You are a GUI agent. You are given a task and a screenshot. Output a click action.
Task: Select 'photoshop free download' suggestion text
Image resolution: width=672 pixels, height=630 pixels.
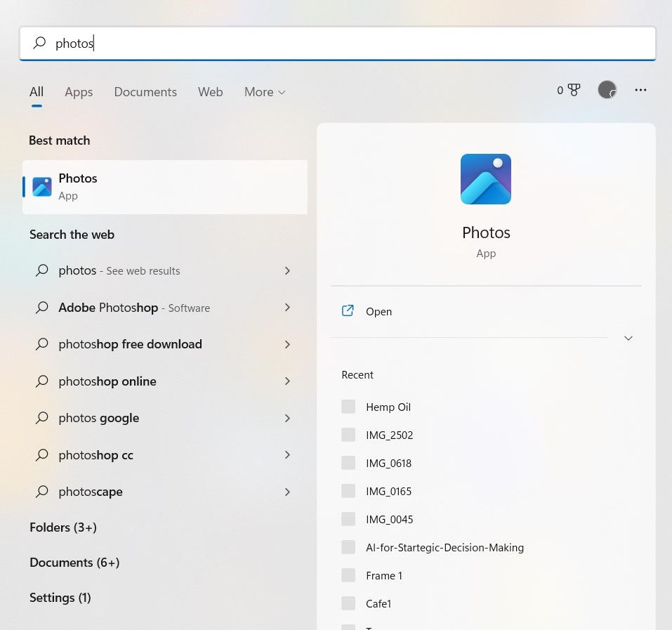pyautogui.click(x=131, y=344)
